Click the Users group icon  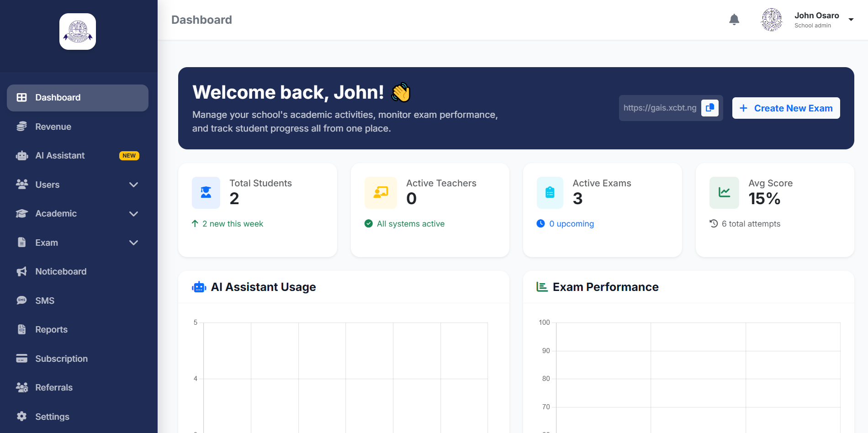point(21,184)
